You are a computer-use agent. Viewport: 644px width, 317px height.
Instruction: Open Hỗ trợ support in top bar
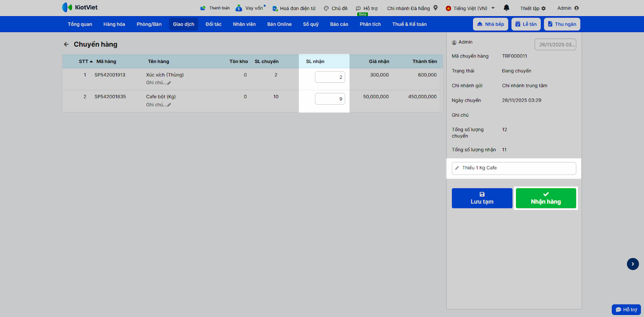tap(367, 8)
